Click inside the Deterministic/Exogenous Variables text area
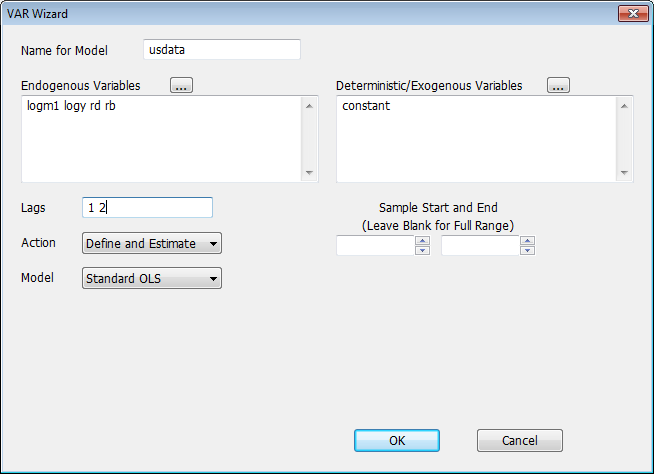Viewport: 654px width, 474px height. tap(476, 140)
